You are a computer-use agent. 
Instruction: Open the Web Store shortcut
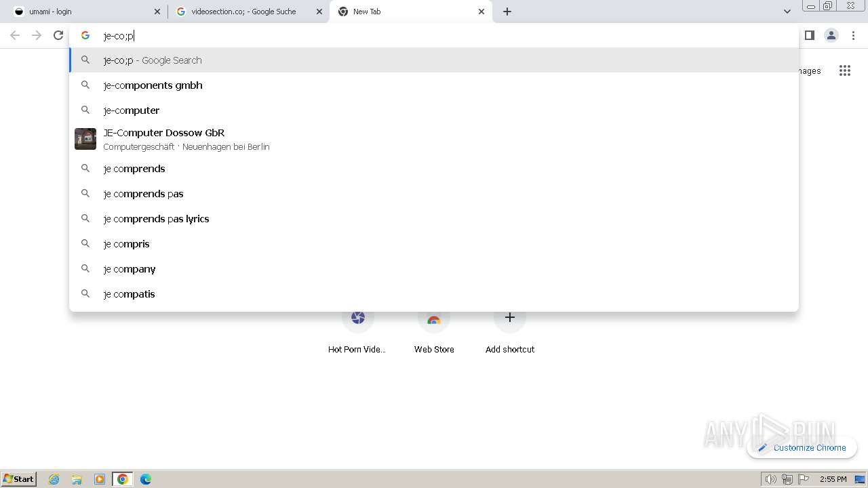click(434, 331)
